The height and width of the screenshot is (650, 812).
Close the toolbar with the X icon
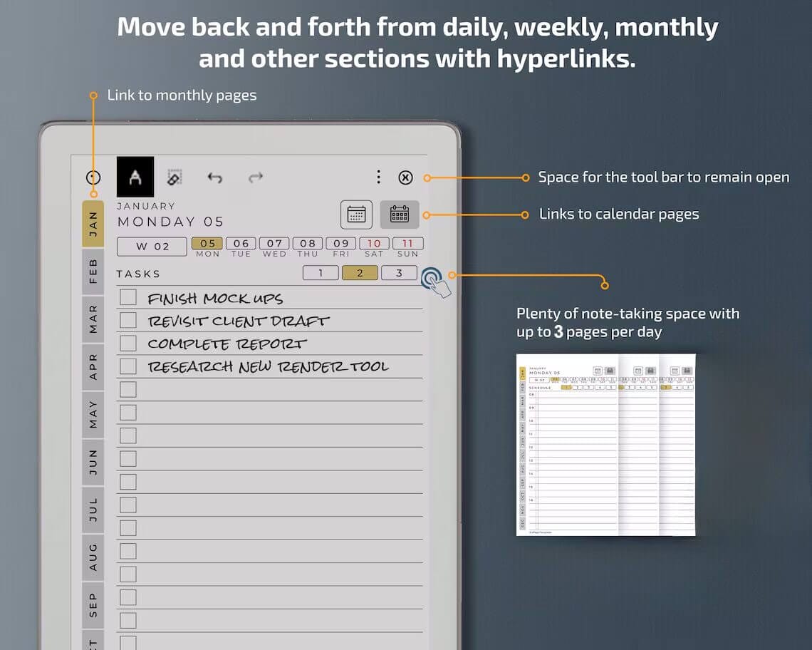coord(405,178)
